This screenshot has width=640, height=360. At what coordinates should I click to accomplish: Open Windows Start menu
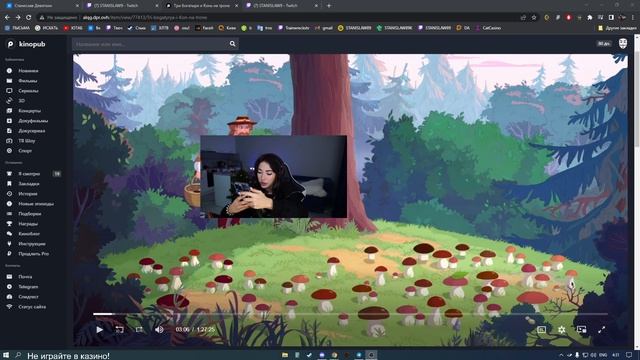pos(6,355)
